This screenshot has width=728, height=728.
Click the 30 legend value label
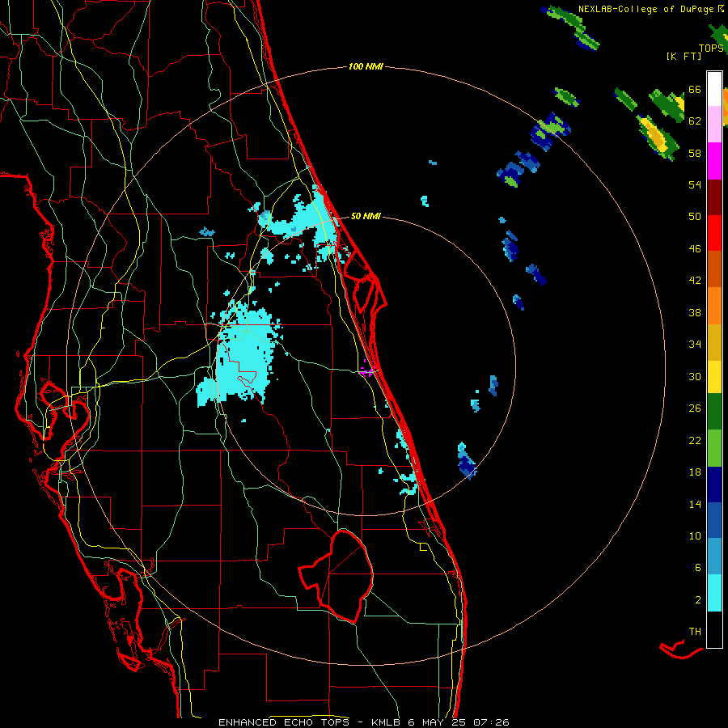695,376
